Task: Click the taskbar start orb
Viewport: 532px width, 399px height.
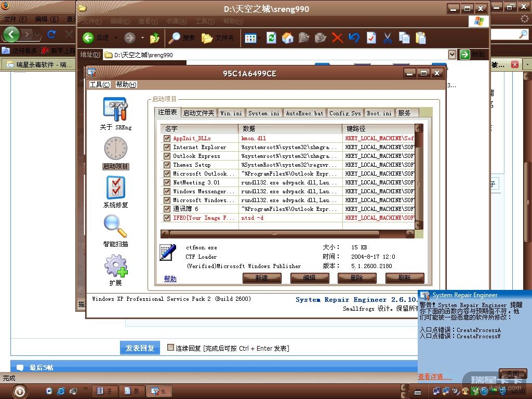Action: 20,392
